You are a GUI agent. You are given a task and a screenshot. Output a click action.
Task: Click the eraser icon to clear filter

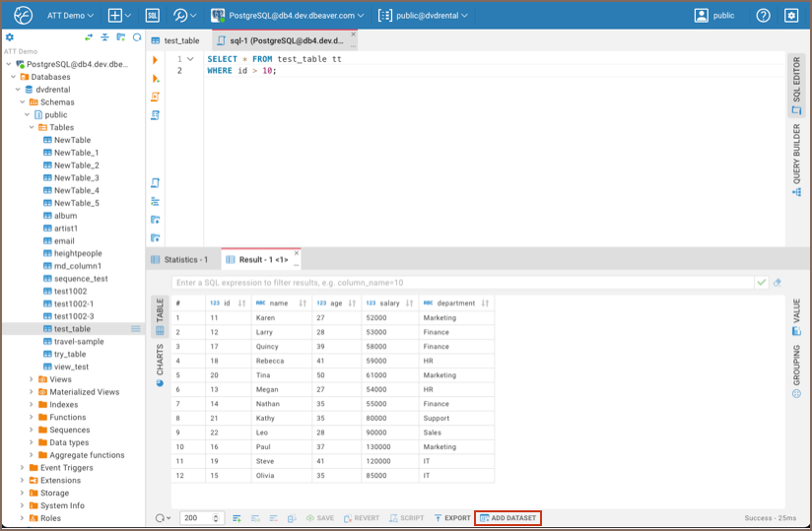(x=777, y=283)
